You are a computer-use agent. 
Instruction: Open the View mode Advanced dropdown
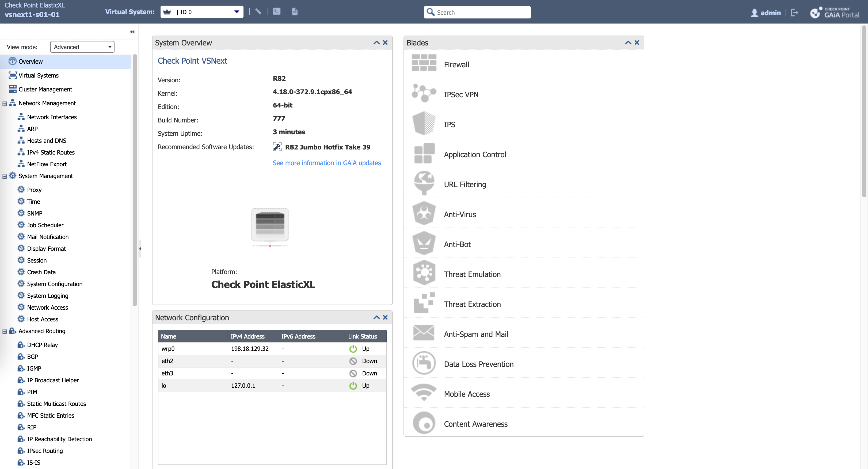82,47
